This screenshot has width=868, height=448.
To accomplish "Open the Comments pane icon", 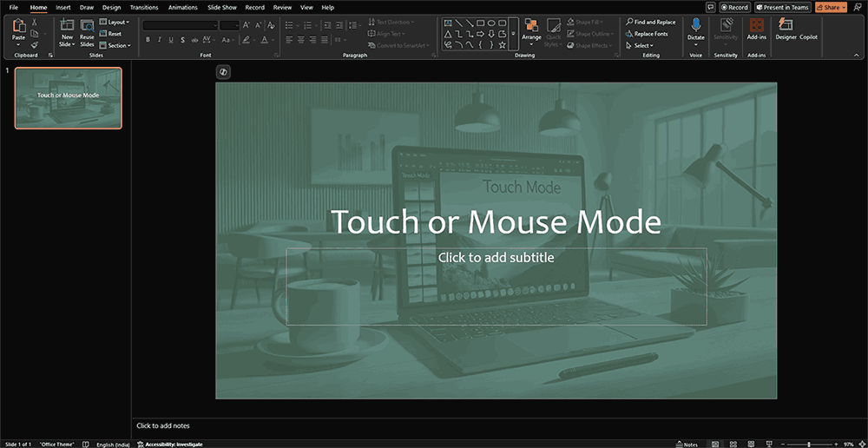I will [711, 7].
